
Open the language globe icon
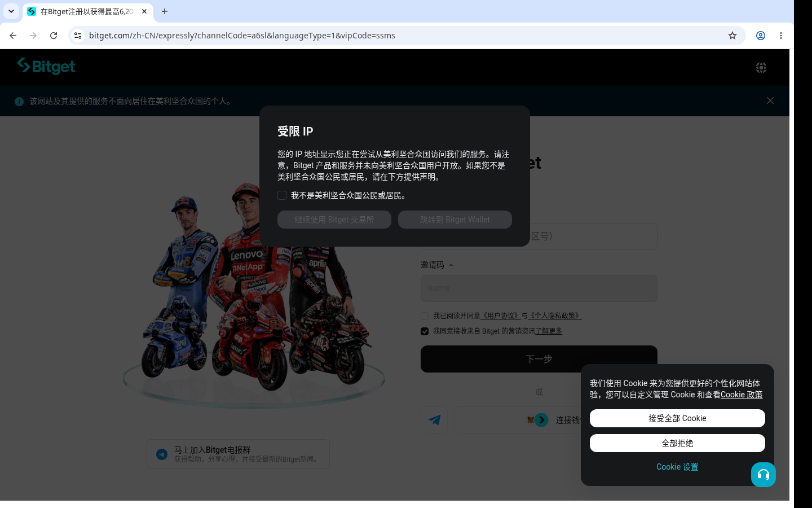[761, 68]
